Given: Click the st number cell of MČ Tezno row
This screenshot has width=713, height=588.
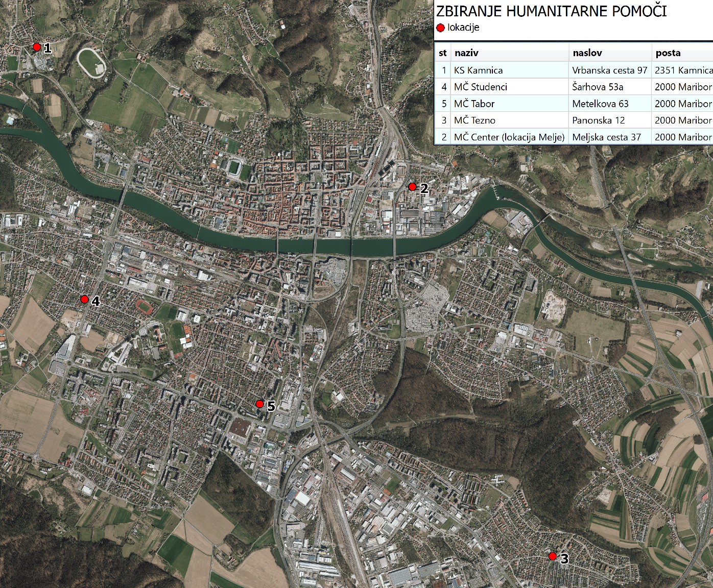Looking at the screenshot, I should (443, 120).
